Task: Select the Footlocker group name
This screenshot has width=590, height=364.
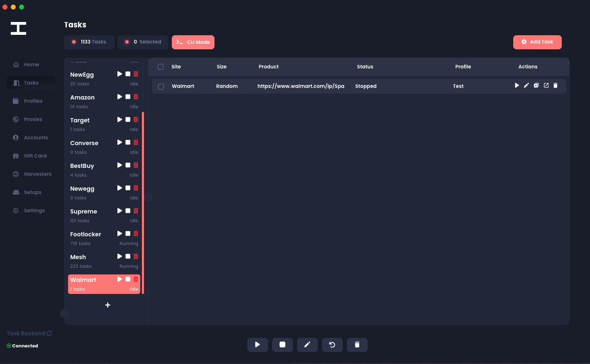Action: coord(85,234)
